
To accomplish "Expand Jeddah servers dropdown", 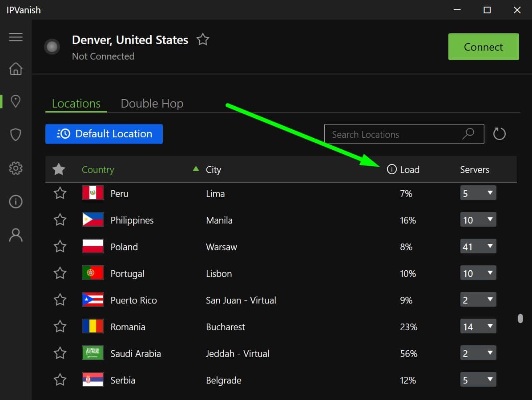I will [478, 353].
